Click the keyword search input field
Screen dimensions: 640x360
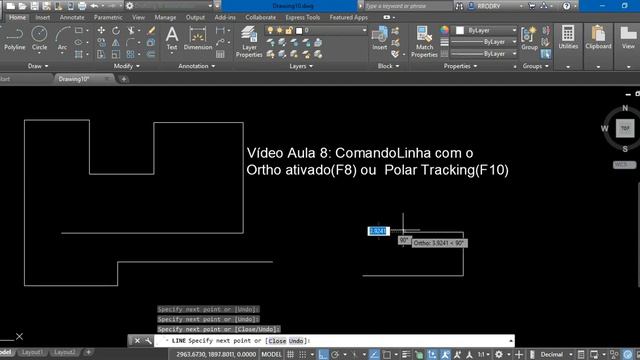(x=407, y=6)
